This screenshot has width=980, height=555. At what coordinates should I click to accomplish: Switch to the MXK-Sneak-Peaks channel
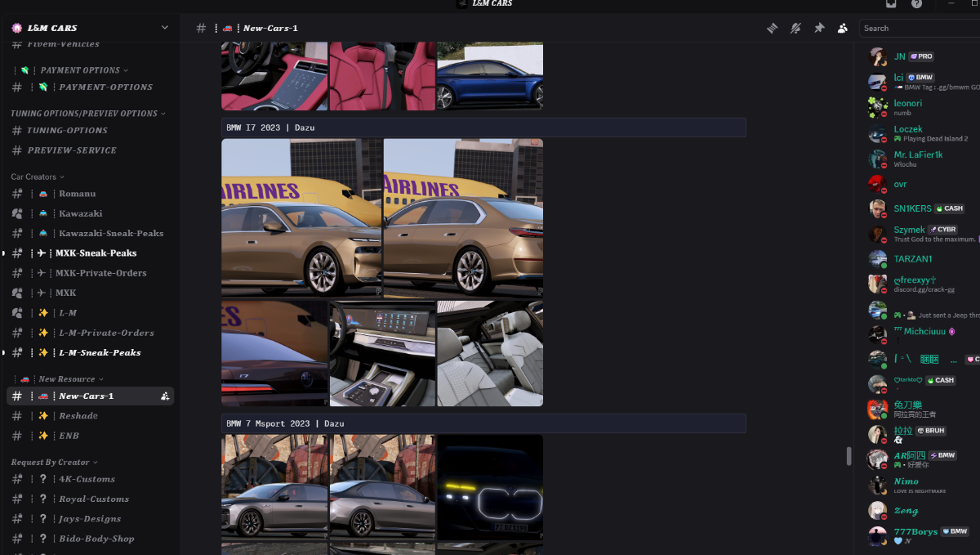tap(97, 253)
